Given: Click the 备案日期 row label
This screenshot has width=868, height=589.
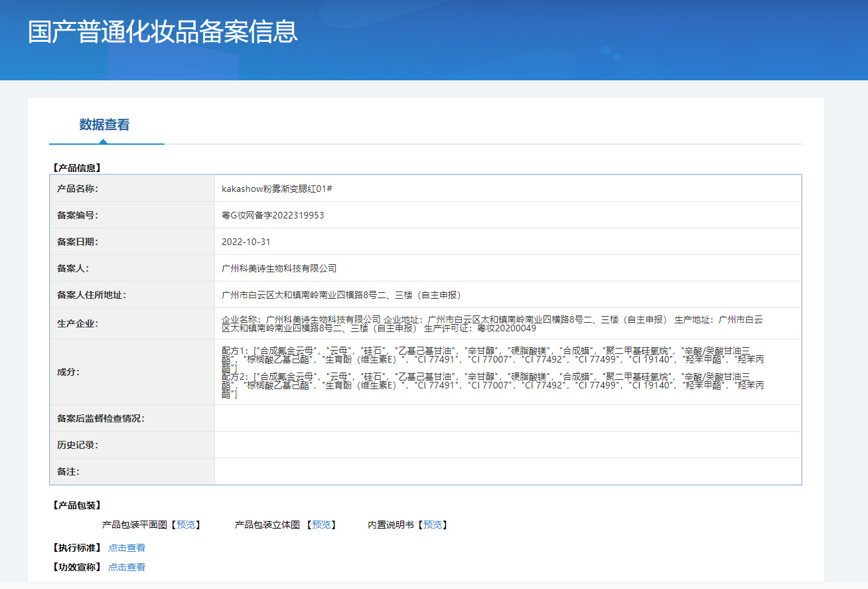Looking at the screenshot, I should (x=78, y=242).
